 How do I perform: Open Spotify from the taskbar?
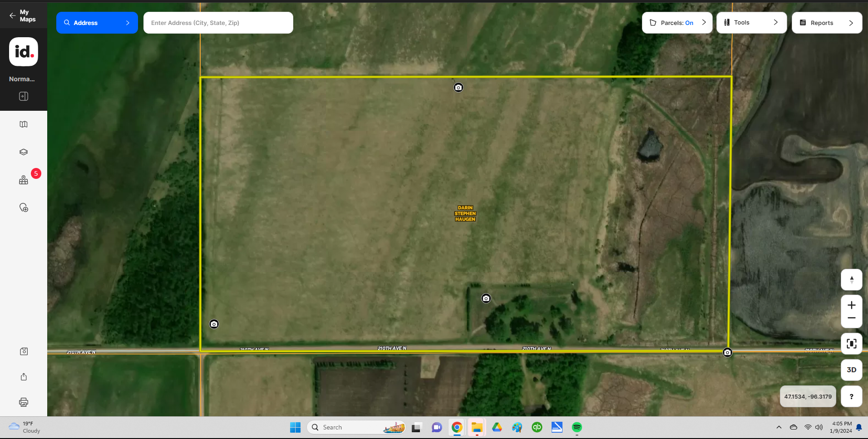[x=577, y=427]
